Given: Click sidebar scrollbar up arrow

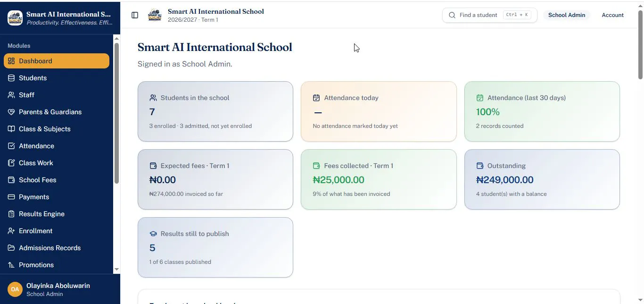Looking at the screenshot, I should click(116, 38).
